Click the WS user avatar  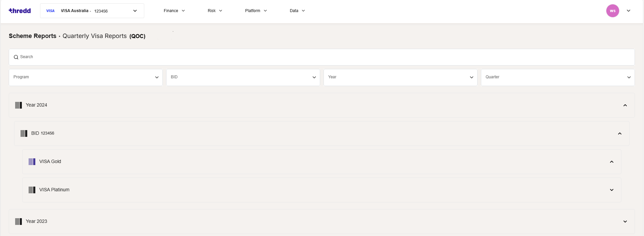[x=612, y=11]
